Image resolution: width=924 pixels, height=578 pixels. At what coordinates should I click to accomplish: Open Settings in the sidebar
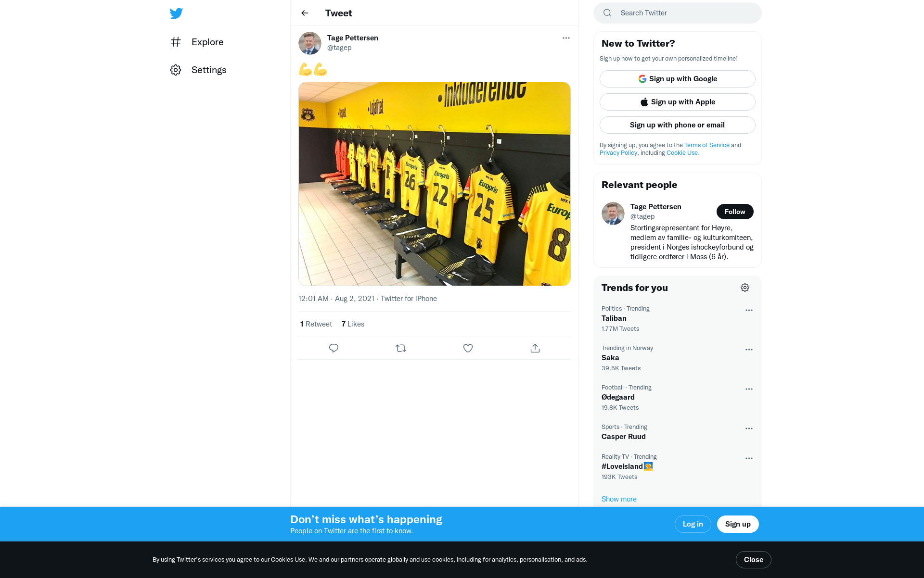click(199, 70)
